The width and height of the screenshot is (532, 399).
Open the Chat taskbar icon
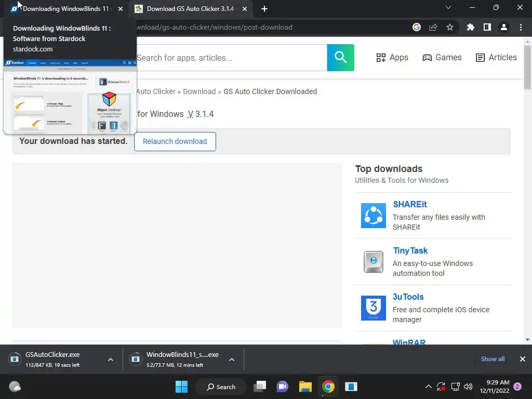[x=282, y=387]
